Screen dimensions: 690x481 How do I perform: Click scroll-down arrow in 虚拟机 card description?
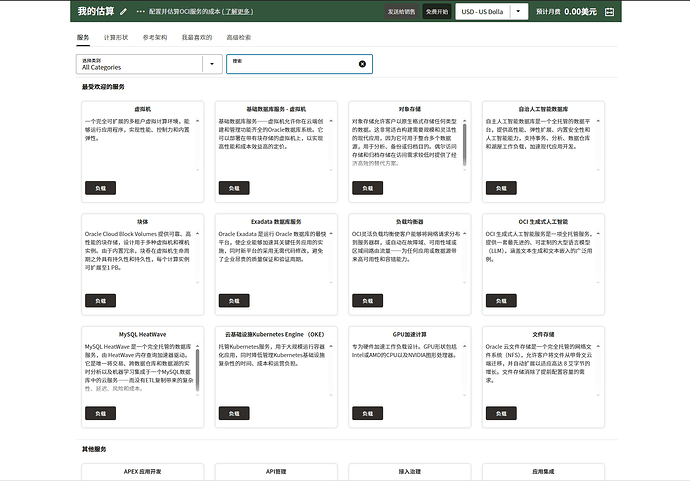(198, 170)
